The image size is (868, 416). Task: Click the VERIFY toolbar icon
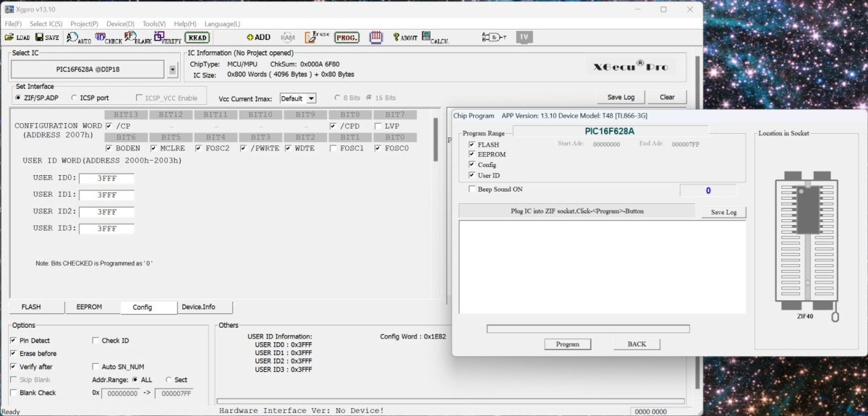tap(168, 37)
